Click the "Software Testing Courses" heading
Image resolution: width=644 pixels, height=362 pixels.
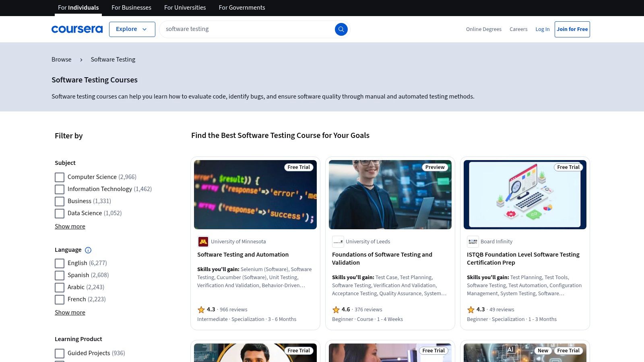(95, 80)
